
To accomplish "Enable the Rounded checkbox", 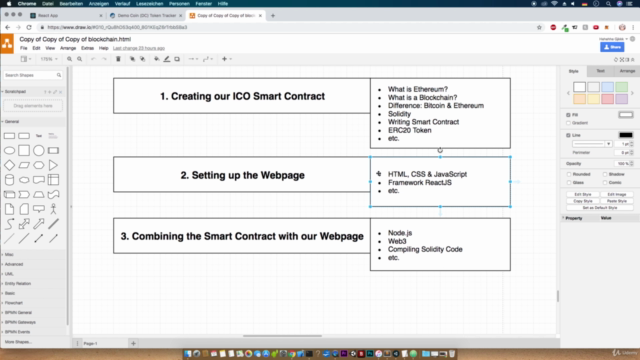I will pos(569,174).
